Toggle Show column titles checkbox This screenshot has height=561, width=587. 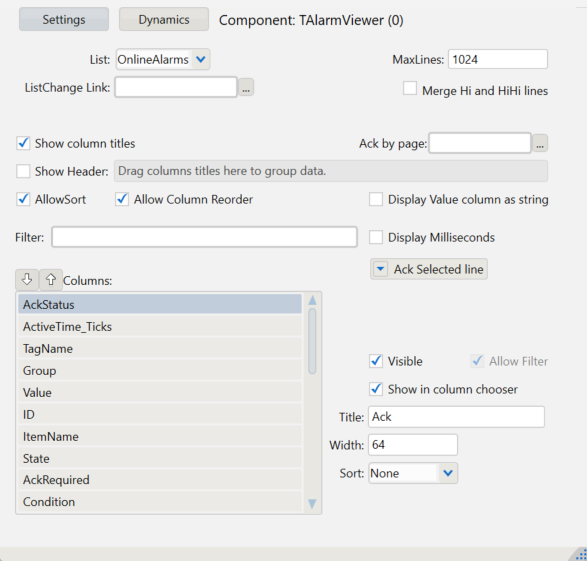[x=23, y=143]
